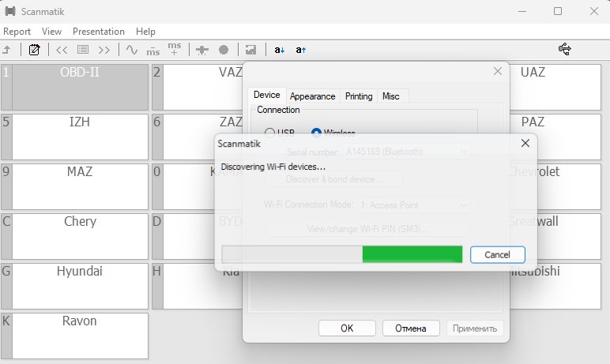Click the record circle toolbar icon
610x364 pixels.
224,50
